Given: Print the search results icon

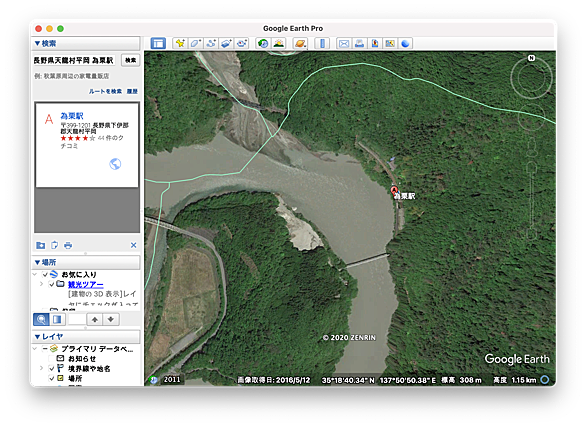Looking at the screenshot, I should (68, 245).
